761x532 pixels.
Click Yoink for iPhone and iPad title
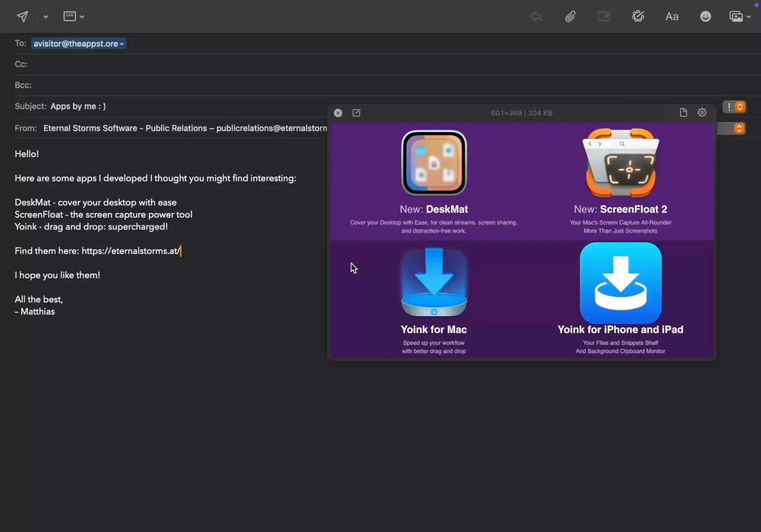point(621,330)
